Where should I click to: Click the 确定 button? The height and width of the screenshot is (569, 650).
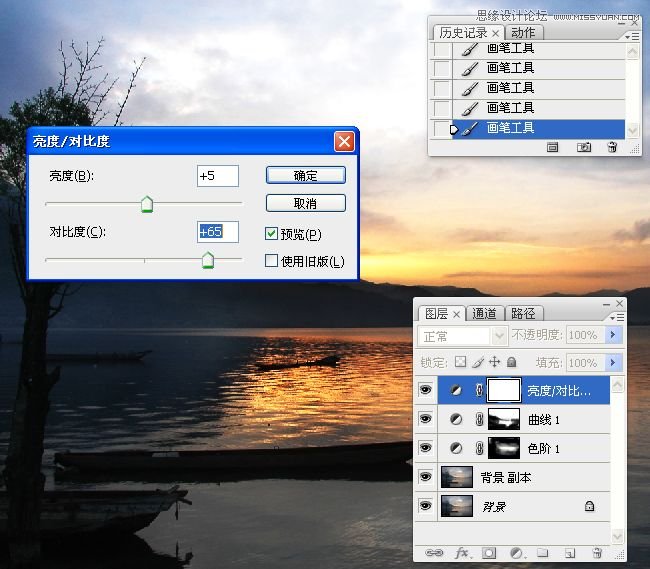pos(306,175)
